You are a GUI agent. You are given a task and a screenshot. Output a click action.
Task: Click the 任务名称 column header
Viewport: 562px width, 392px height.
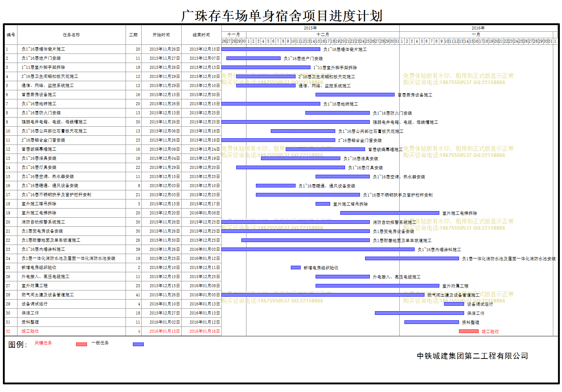click(71, 35)
